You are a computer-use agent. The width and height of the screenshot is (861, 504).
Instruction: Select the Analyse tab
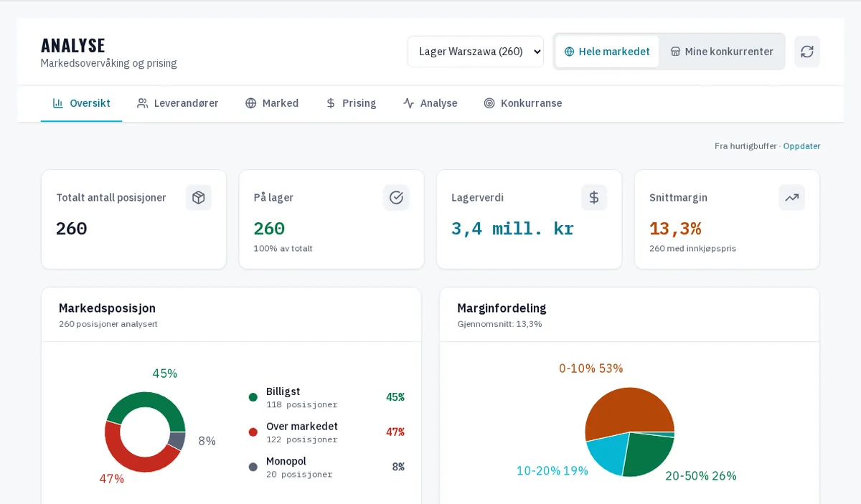click(430, 103)
